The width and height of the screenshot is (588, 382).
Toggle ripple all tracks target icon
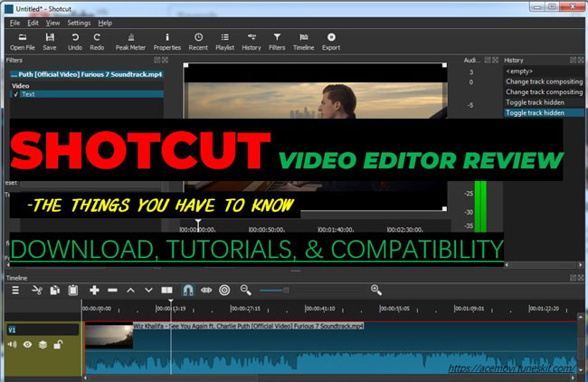(224, 290)
